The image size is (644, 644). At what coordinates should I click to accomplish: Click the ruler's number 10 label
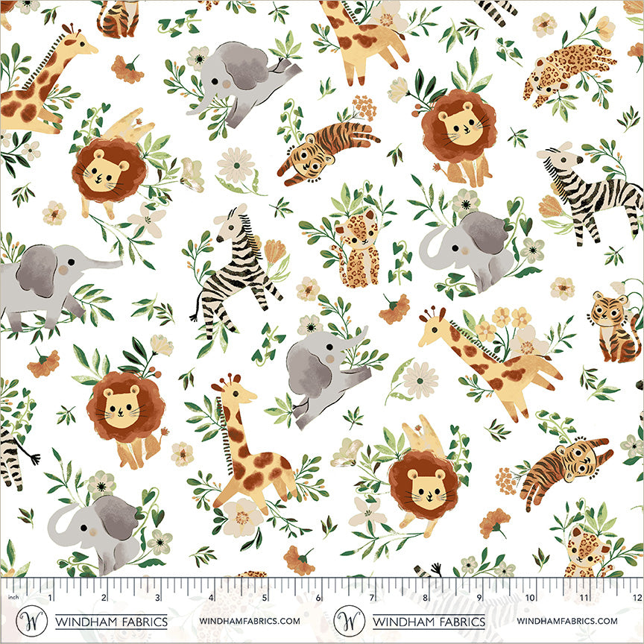pos(530,597)
